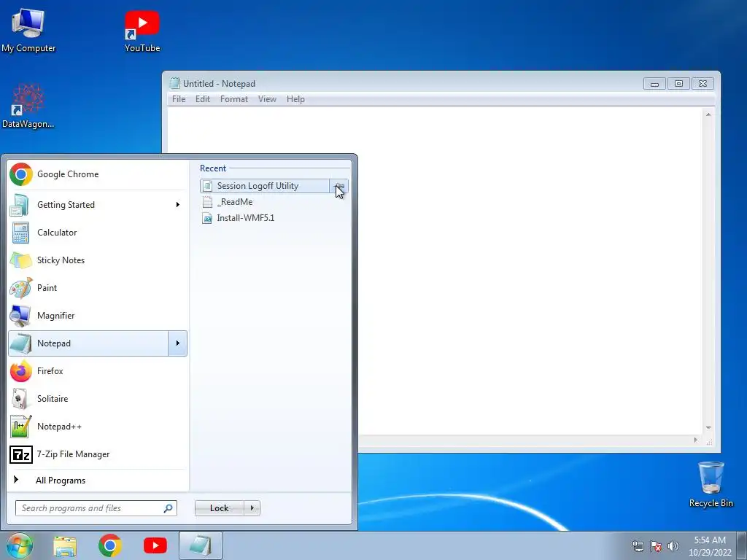
Task: Close the Untitled Notepad window
Action: (703, 84)
